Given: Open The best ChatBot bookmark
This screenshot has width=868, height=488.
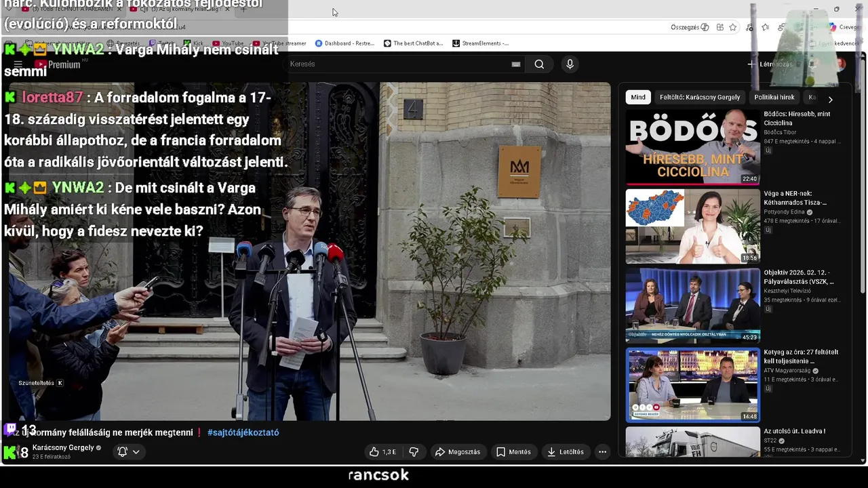Looking at the screenshot, I should [413, 43].
